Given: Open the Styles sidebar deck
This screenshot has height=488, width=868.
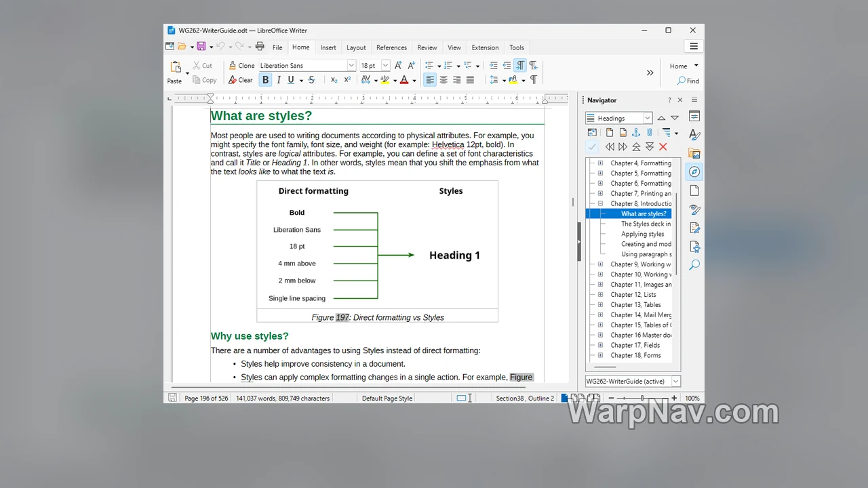Looking at the screenshot, I should (x=694, y=134).
